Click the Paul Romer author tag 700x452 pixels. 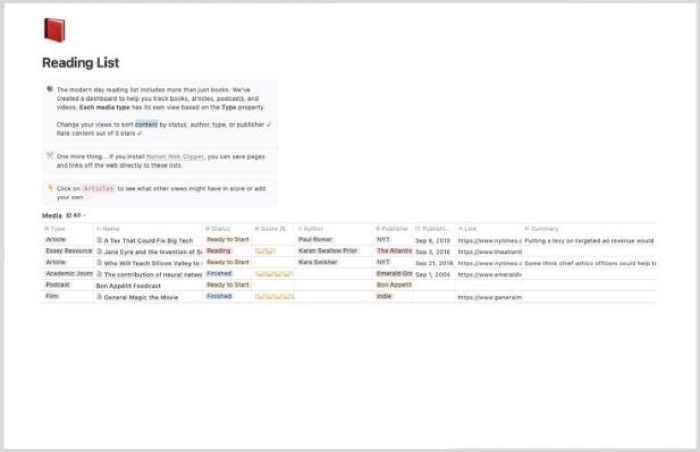coord(315,239)
